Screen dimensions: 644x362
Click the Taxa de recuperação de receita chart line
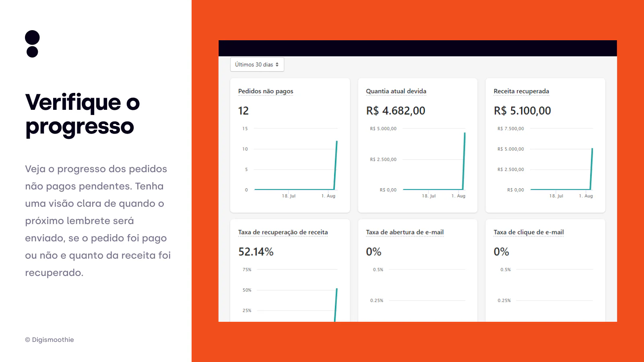(336, 305)
